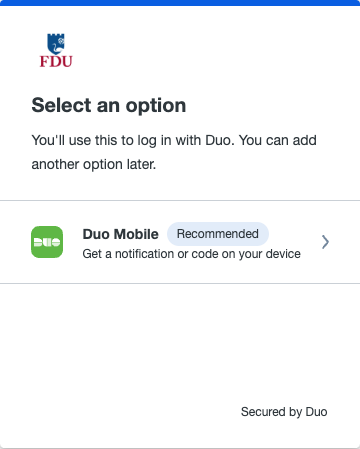
Task: Click the red FDU lettering
Action: click(56, 62)
